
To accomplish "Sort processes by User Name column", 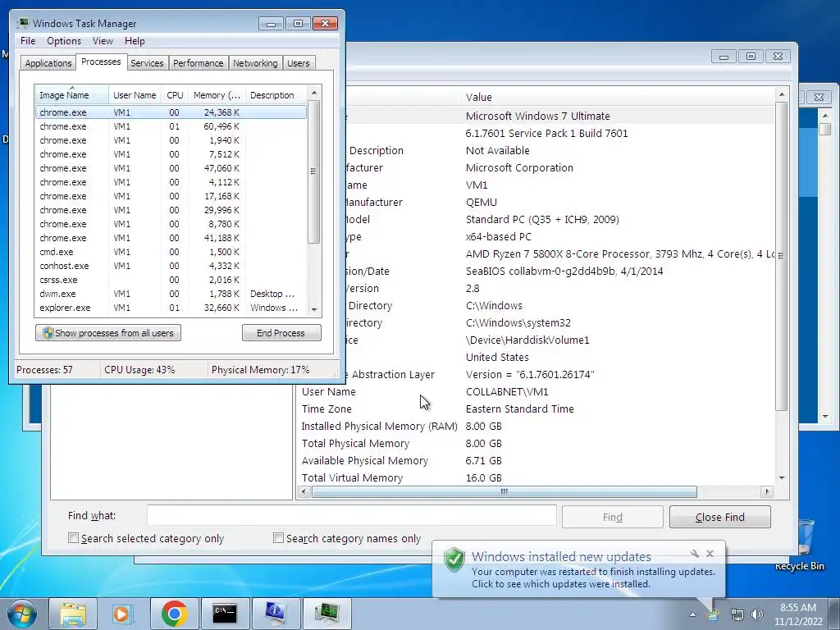I will point(135,95).
